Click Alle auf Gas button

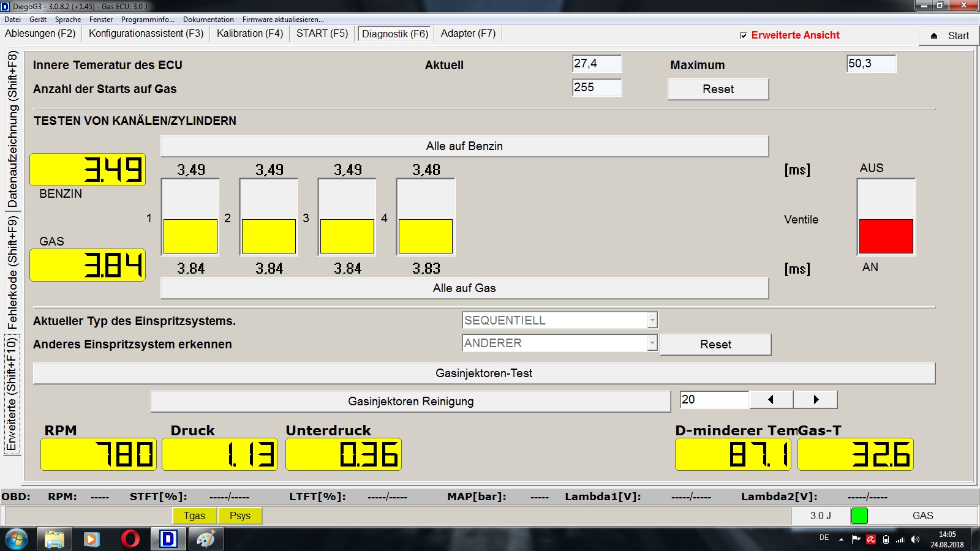coord(464,288)
